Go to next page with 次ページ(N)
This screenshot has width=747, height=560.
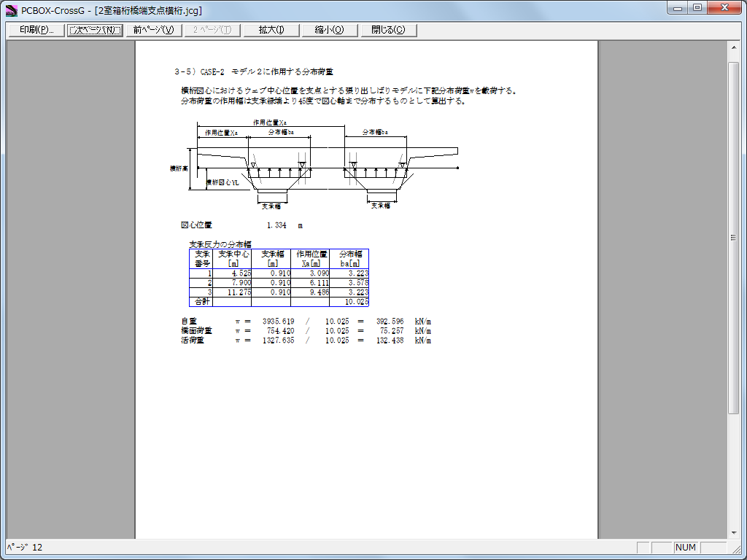coord(95,30)
